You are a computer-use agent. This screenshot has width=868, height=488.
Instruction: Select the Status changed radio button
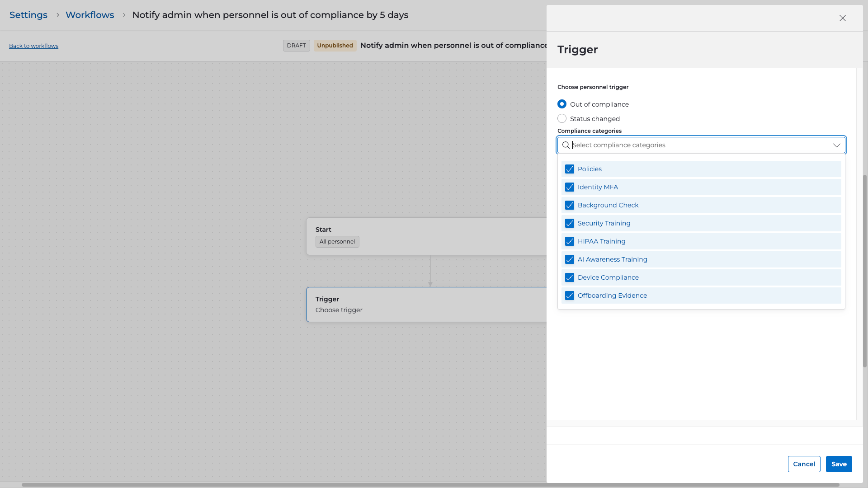click(x=562, y=118)
